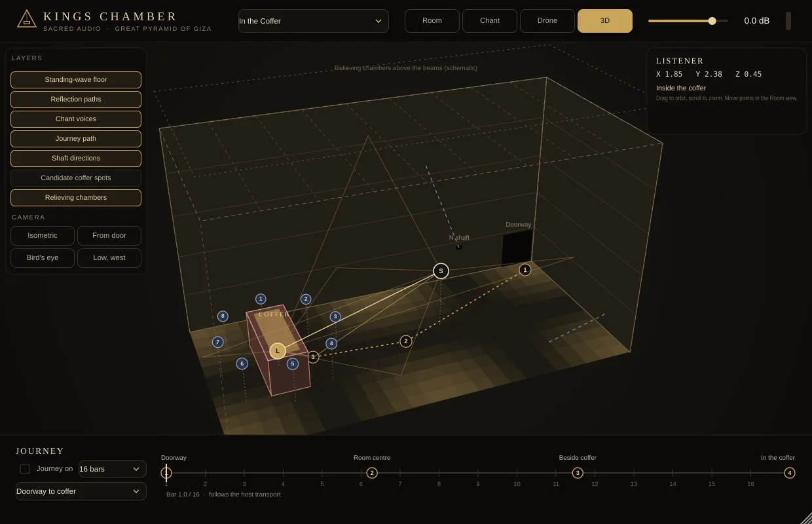Click chant voice marker 7
This screenshot has height=524, width=812.
(218, 342)
